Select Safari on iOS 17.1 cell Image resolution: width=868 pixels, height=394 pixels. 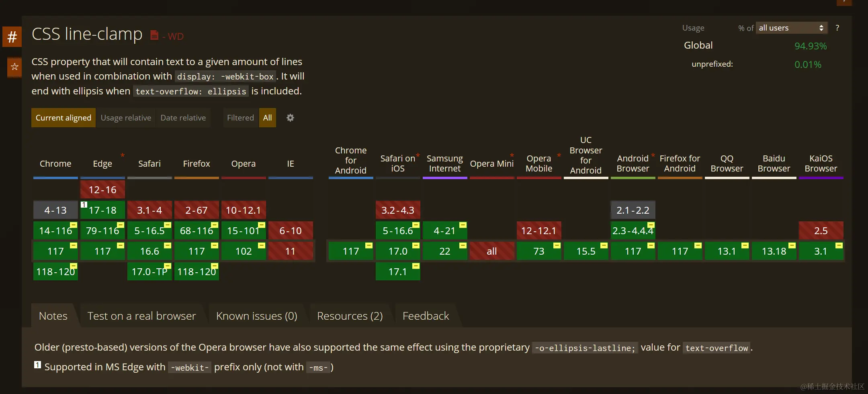(x=398, y=272)
